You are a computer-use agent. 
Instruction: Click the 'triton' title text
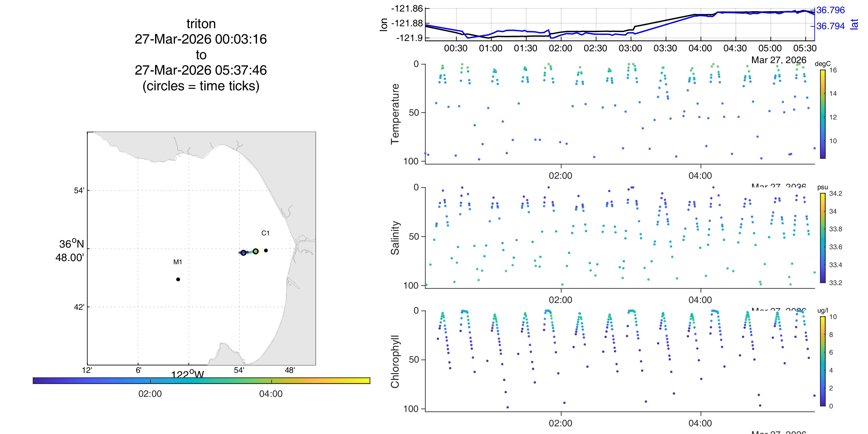[x=201, y=24]
